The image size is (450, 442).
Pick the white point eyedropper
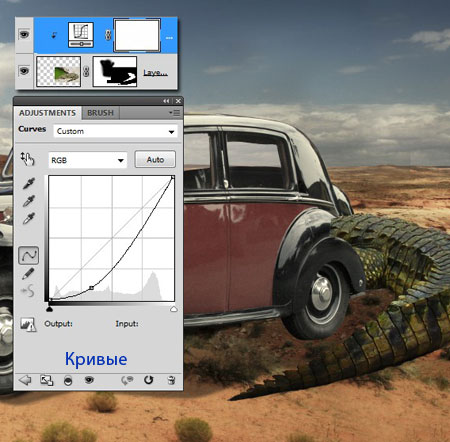pyautogui.click(x=29, y=218)
